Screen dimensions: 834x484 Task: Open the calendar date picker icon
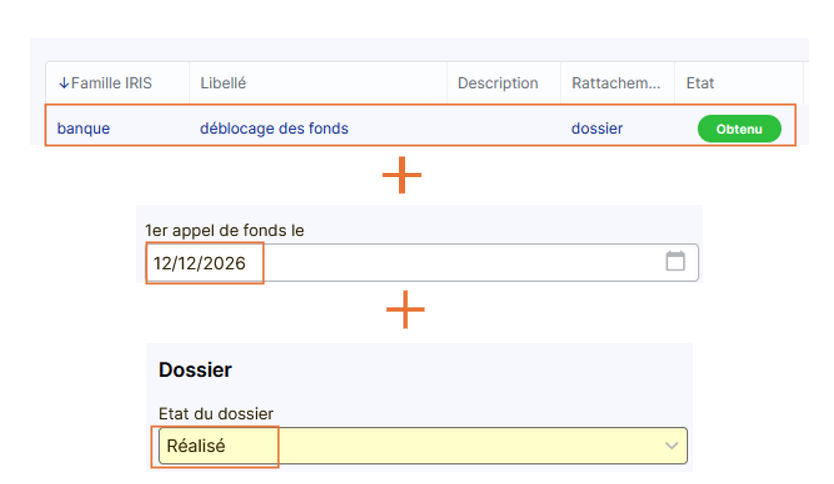coord(675,262)
